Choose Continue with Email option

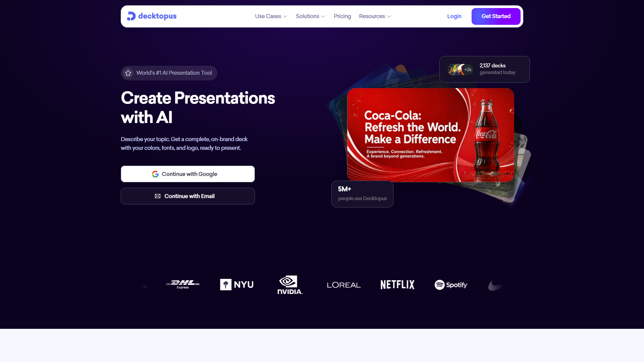tap(188, 196)
